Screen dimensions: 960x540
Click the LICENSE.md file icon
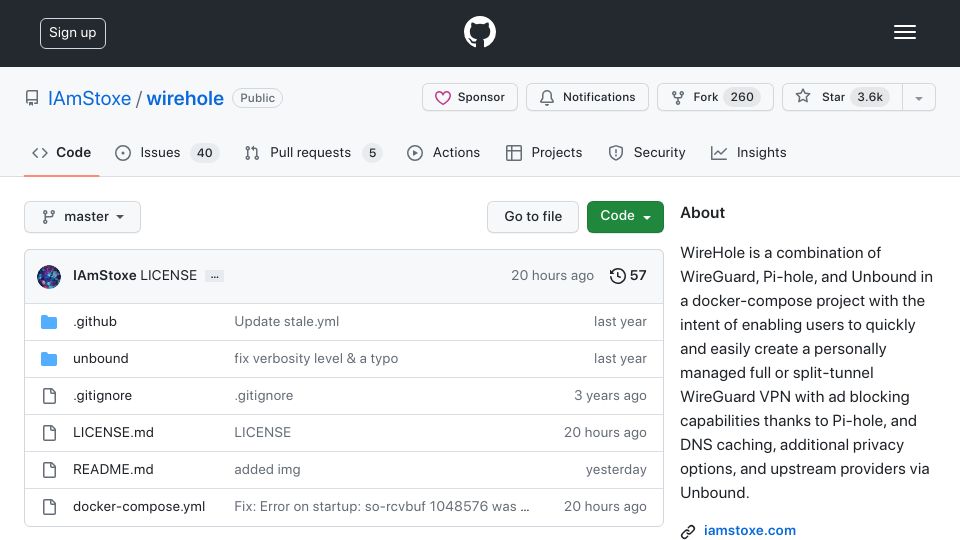coord(49,433)
